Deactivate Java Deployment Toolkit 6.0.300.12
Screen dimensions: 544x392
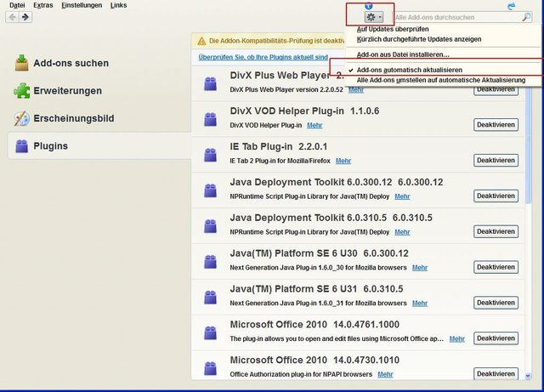coord(496,196)
